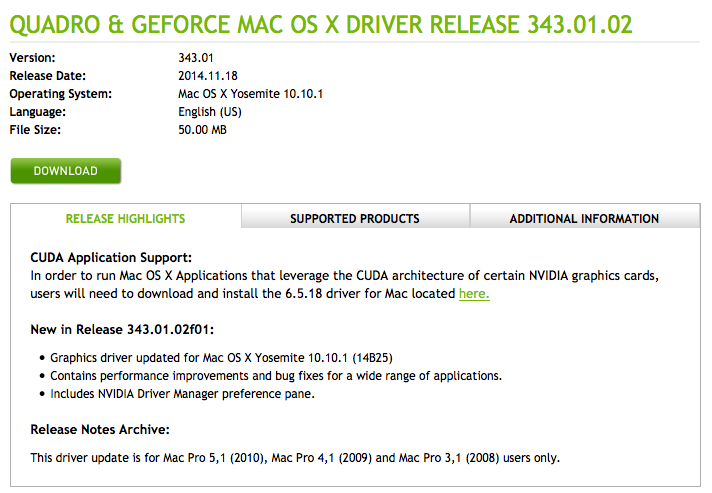
Task: Select the Release Highlights tab
Action: coord(125,218)
